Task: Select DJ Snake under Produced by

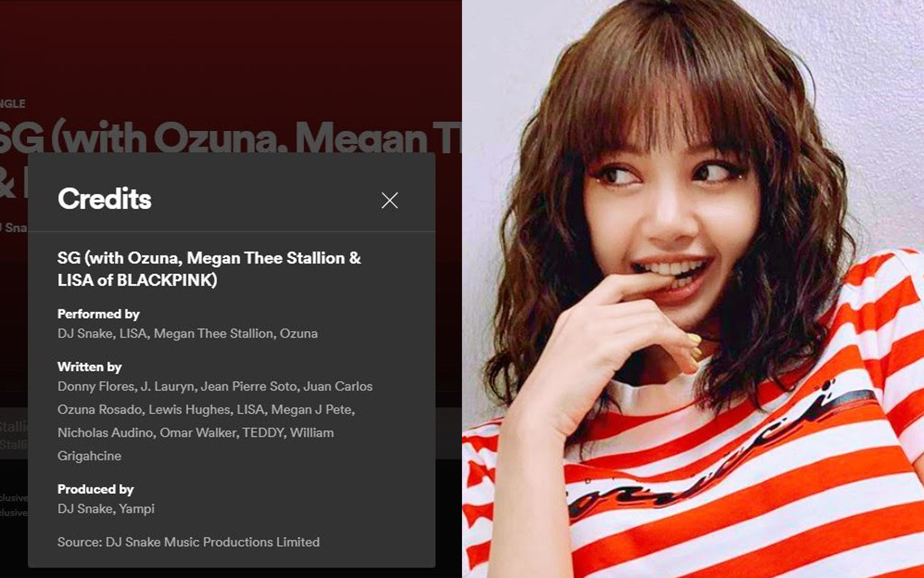Action: coord(86,508)
